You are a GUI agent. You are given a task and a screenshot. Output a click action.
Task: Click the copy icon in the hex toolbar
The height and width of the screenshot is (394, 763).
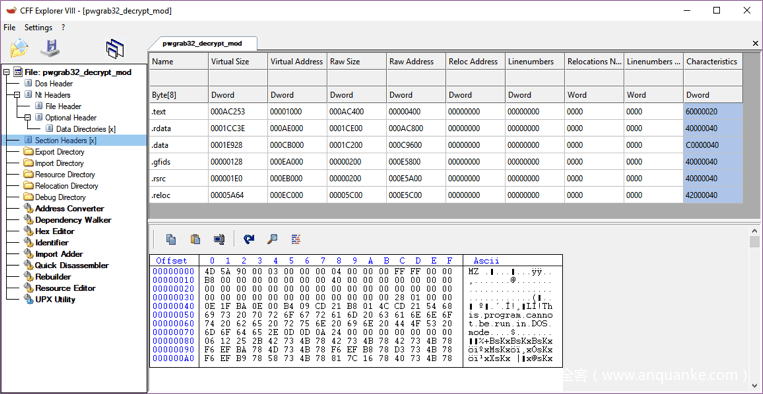171,239
